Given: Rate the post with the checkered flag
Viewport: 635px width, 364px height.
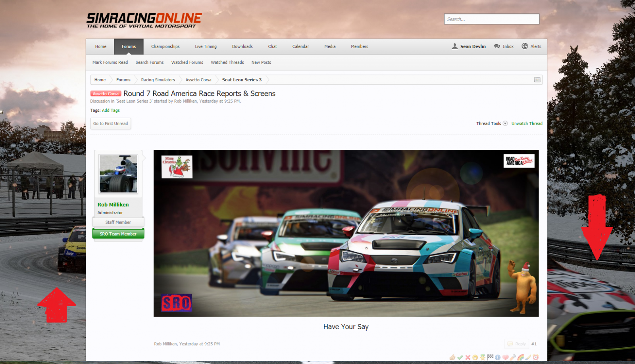Looking at the screenshot, I should pyautogui.click(x=490, y=357).
